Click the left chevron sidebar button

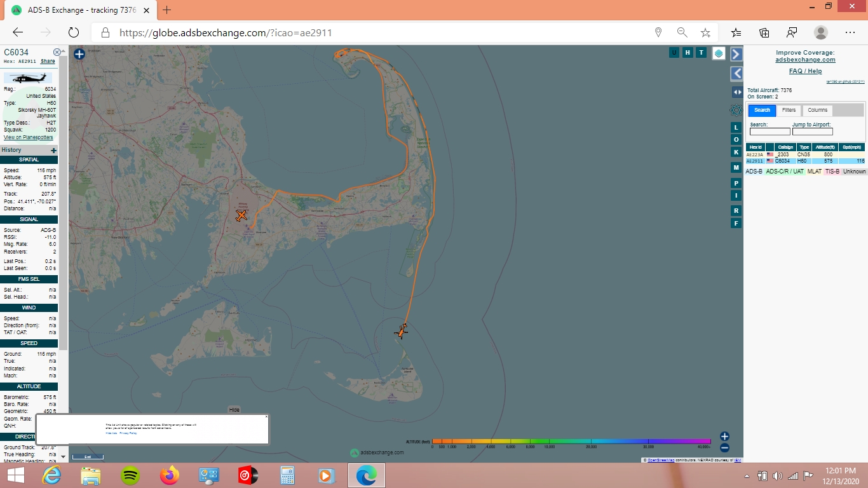[x=736, y=74]
